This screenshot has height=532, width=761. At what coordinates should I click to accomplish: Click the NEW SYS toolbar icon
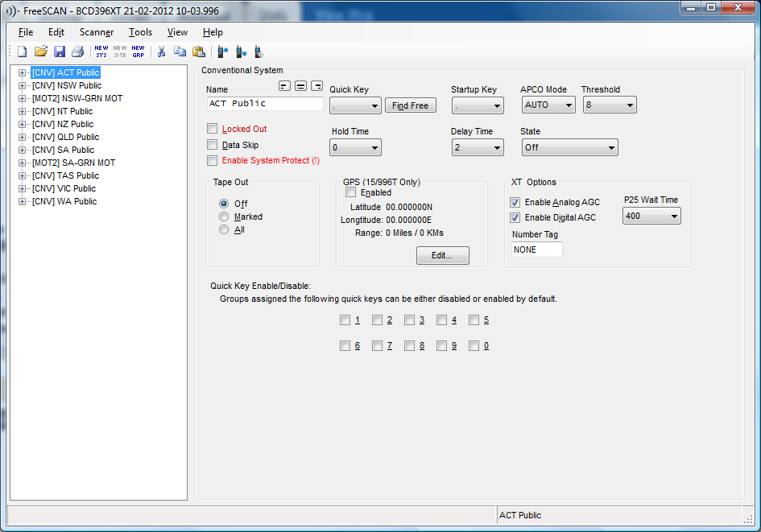click(101, 50)
